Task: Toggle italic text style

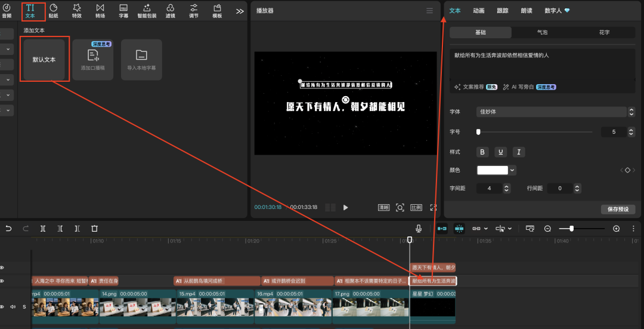Action: (x=519, y=152)
